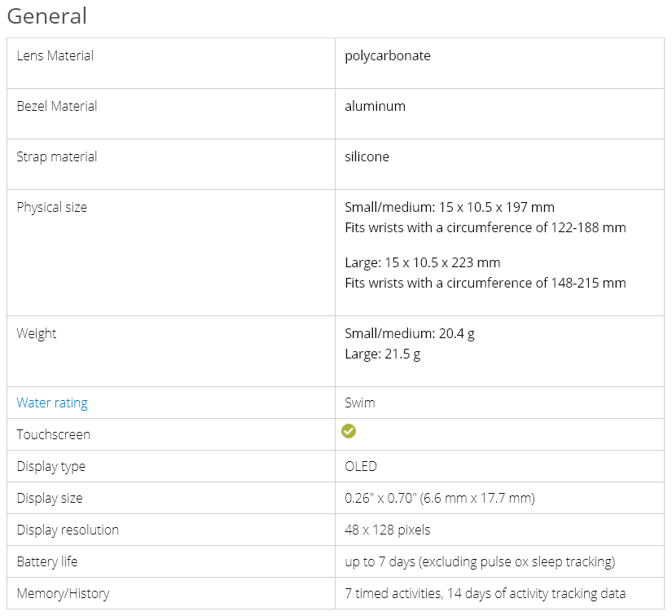Screen dimensions: 672x616
Task: Select the Weight row label
Action: tap(37, 333)
